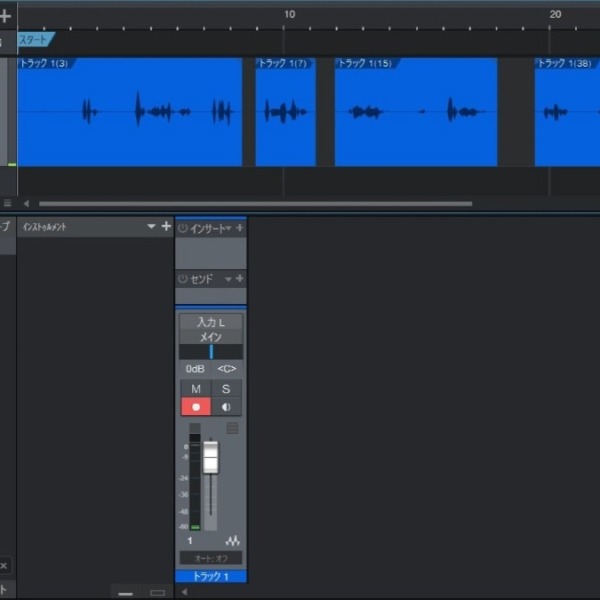This screenshot has width=600, height=600.
Task: Open the センド dropdown arrow
Action: (x=228, y=279)
